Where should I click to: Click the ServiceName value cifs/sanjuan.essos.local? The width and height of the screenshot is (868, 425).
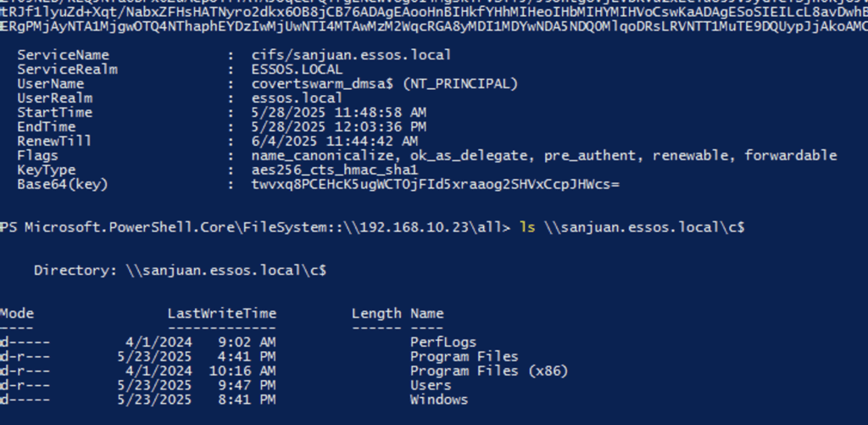coord(351,55)
